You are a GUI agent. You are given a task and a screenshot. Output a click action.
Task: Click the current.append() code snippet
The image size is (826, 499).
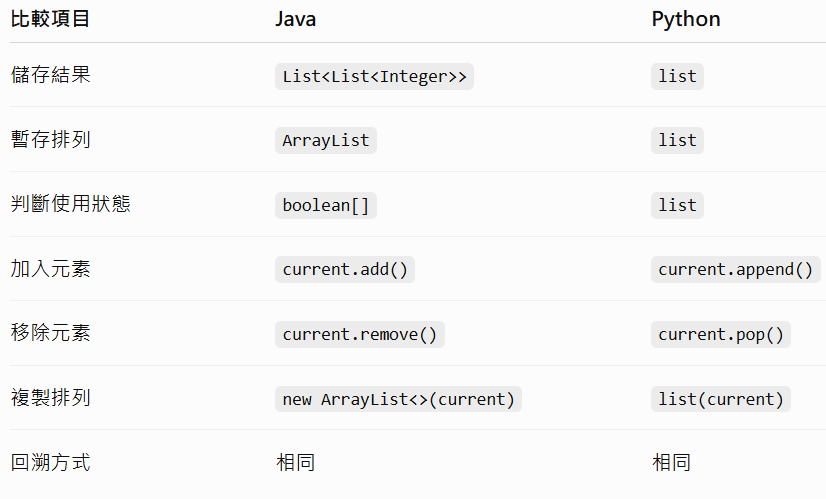[x=735, y=269]
